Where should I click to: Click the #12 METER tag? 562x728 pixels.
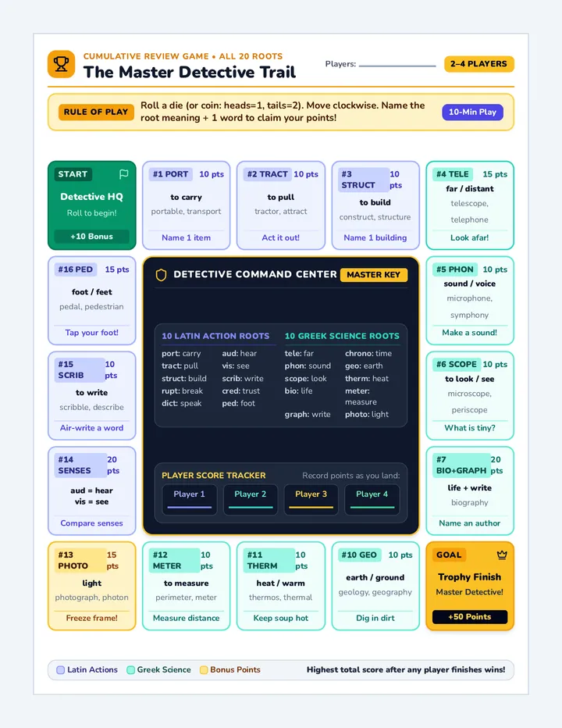pos(175,560)
